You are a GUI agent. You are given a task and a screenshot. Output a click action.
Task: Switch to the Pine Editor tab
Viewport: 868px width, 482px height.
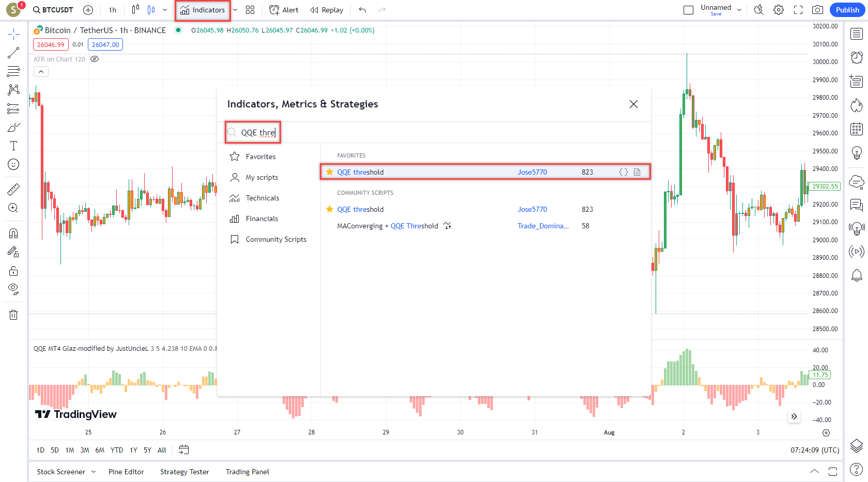click(126, 472)
